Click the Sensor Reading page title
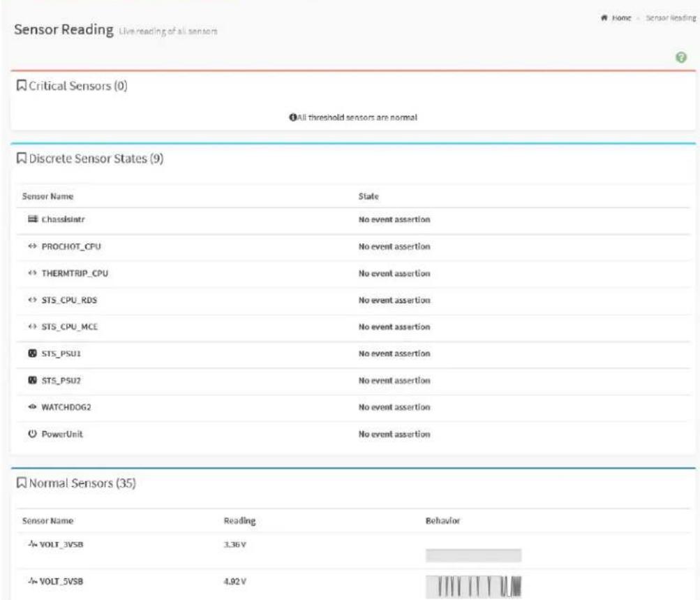The height and width of the screenshot is (600, 700). pyautogui.click(x=64, y=29)
